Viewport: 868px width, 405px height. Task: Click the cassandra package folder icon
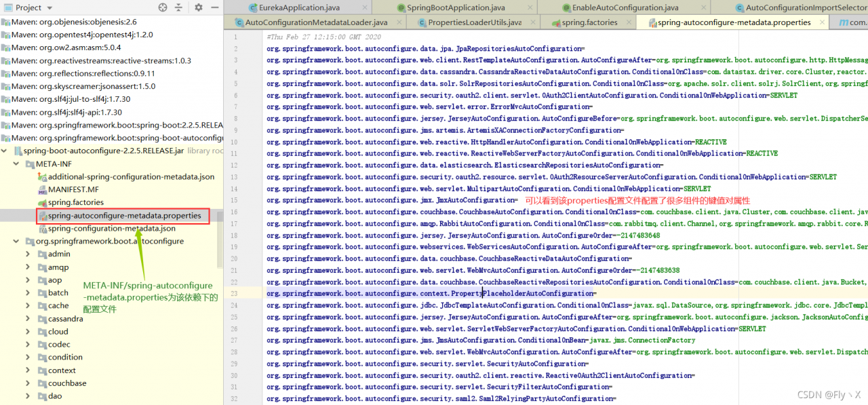coord(42,319)
